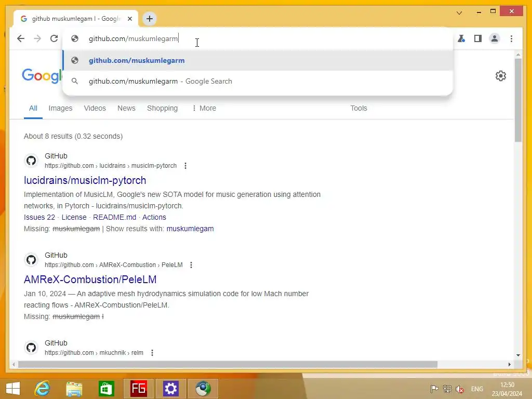
Task: Reload the page with the refresh icon
Action: point(54,38)
